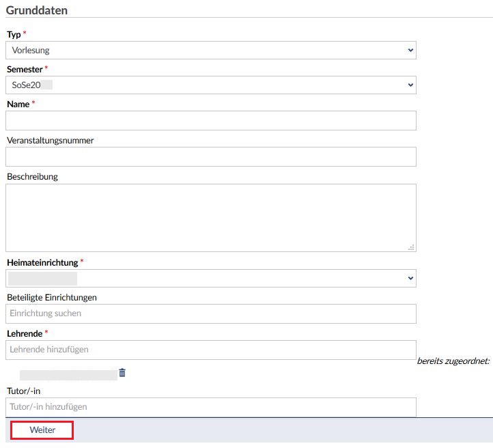Click the Lehrende hinzufügen input

coord(210,350)
